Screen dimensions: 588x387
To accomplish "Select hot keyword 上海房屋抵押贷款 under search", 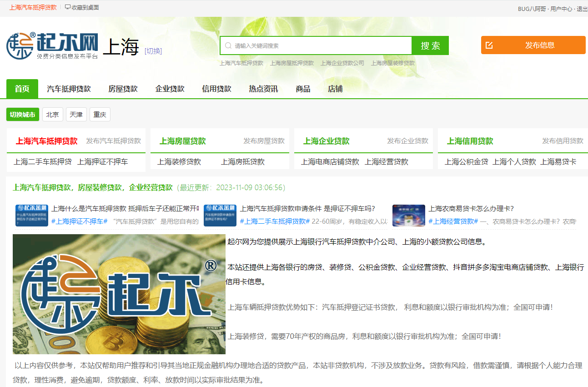I will (292, 63).
